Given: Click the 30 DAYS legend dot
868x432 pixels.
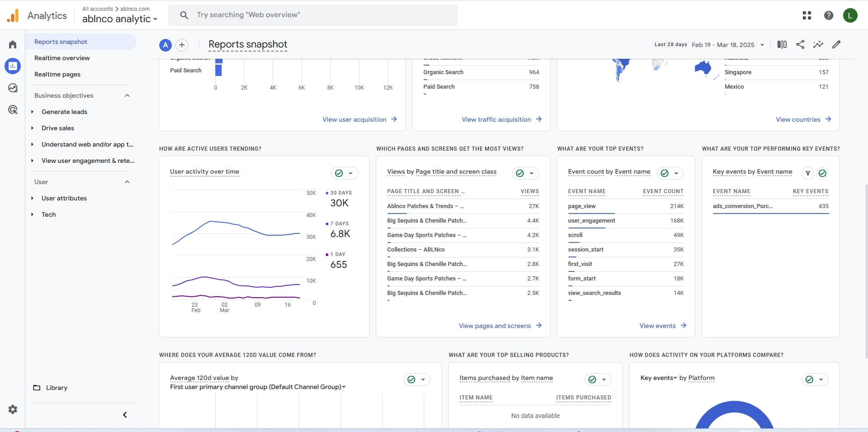Looking at the screenshot, I should (327, 193).
